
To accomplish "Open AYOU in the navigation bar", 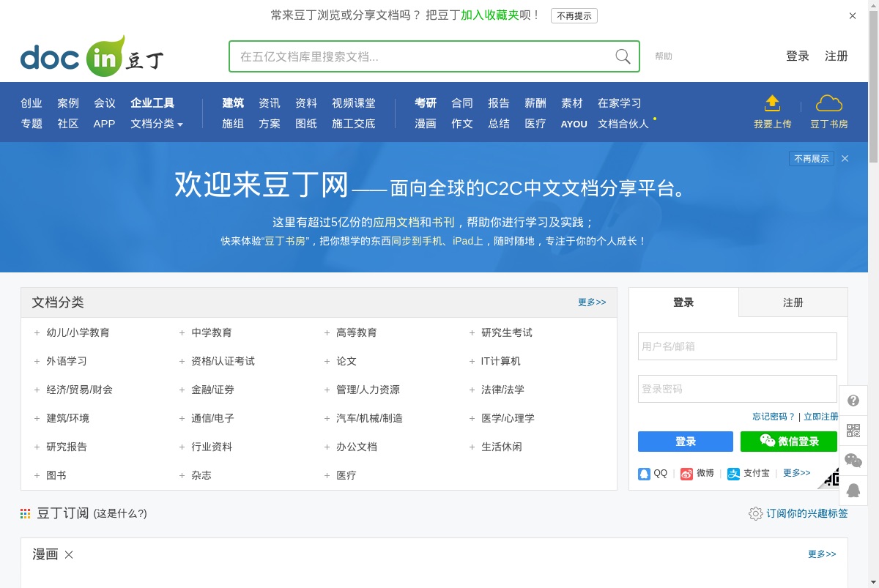I will [x=574, y=124].
